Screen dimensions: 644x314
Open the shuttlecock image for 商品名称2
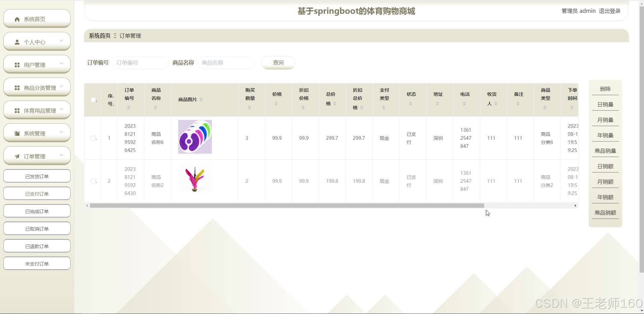(195, 180)
